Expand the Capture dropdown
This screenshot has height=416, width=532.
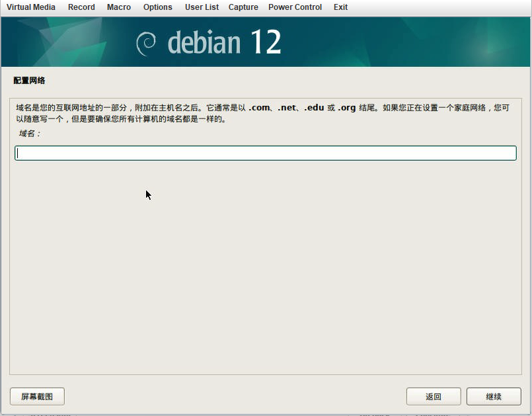[243, 7]
